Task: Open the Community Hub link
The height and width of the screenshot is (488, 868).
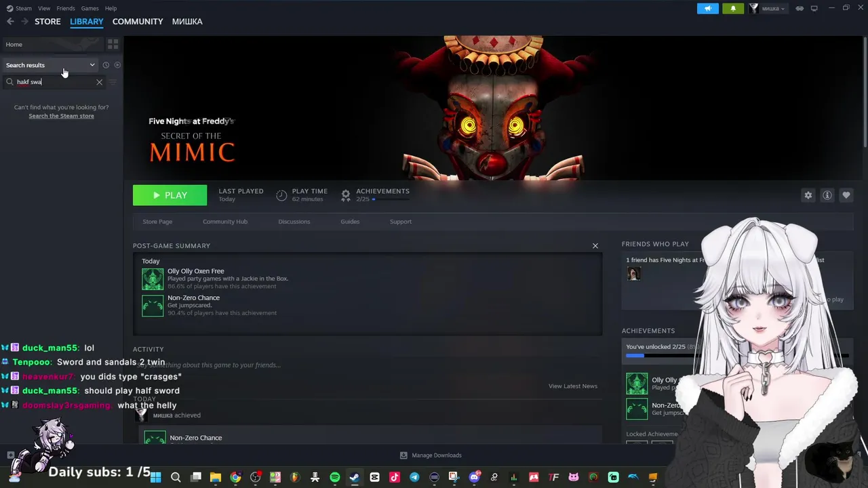Action: pyautogui.click(x=225, y=222)
